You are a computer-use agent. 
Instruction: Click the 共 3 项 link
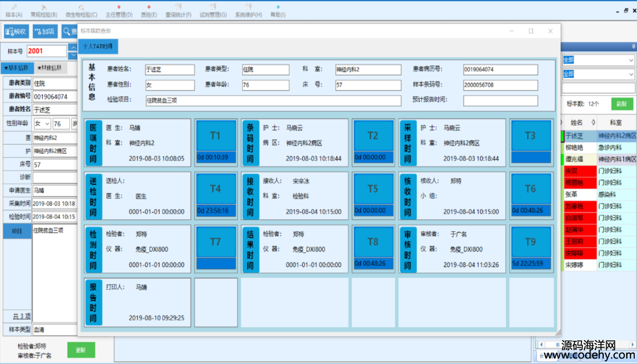[x=22, y=316]
